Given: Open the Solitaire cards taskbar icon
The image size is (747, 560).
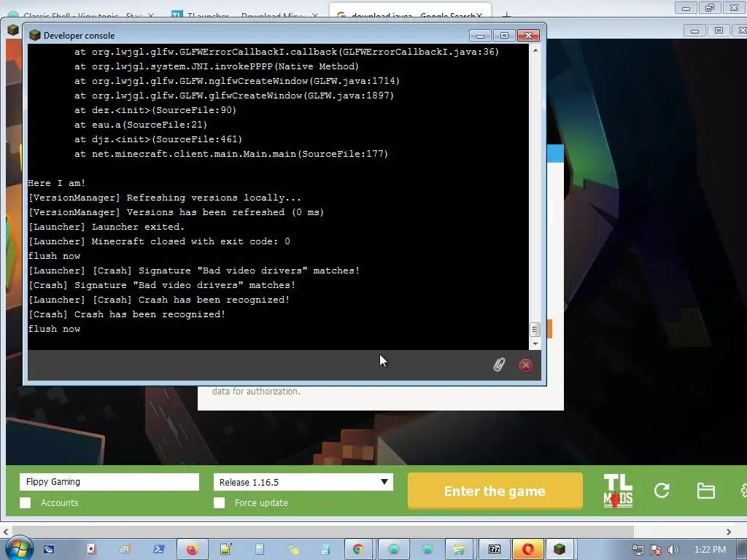Looking at the screenshot, I should coord(91,549).
